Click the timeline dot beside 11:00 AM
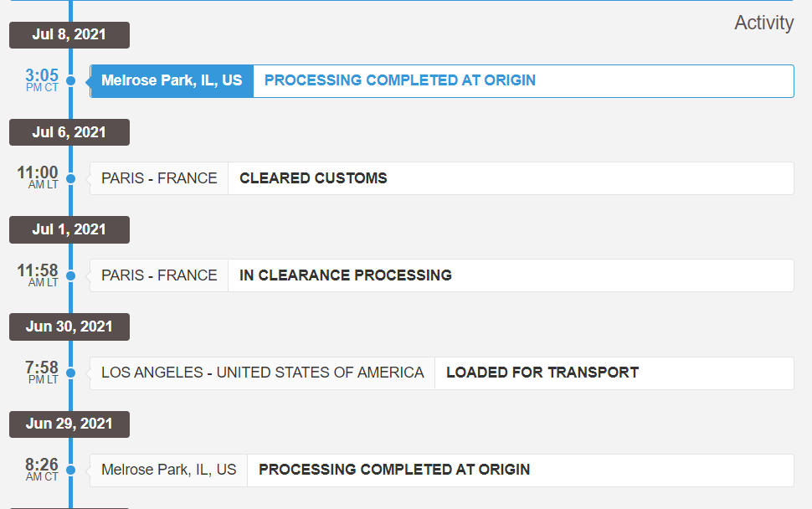 (x=71, y=178)
